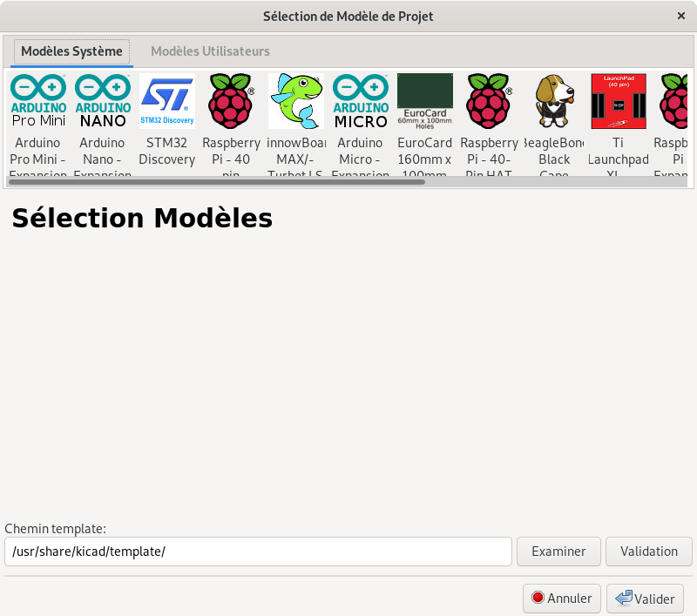The height and width of the screenshot is (616, 697).
Task: Pick the partially visible Raspberry Pi Expansion template
Action: pos(673,101)
